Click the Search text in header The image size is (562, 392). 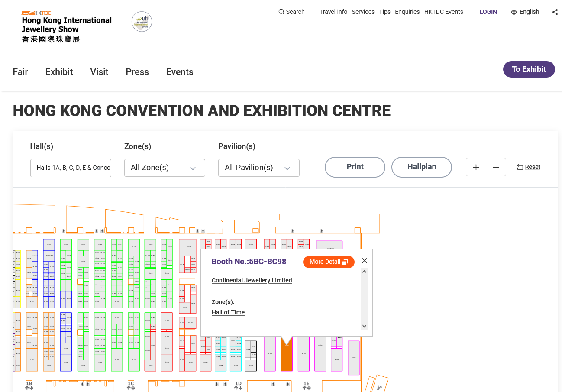tap(295, 12)
